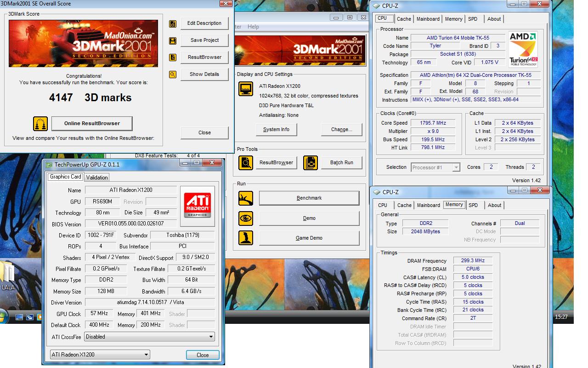The height and width of the screenshot is (368, 588).
Task: Click the Online ResultBrowser people icon
Action: click(x=40, y=124)
